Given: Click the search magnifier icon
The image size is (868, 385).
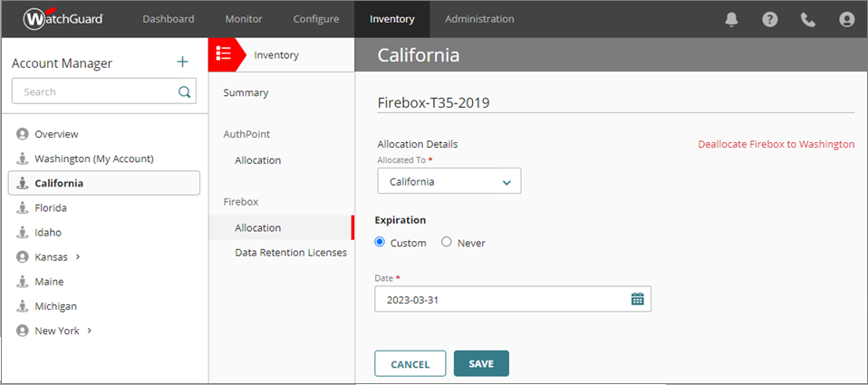Looking at the screenshot, I should point(184,91).
